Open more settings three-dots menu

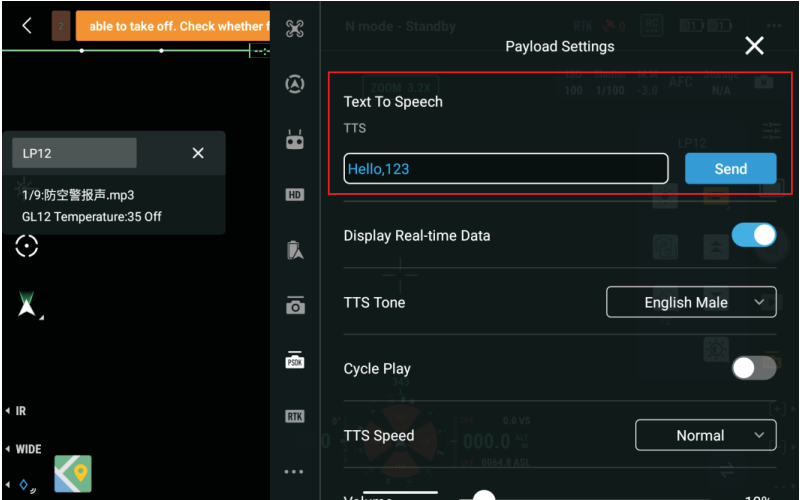294,472
